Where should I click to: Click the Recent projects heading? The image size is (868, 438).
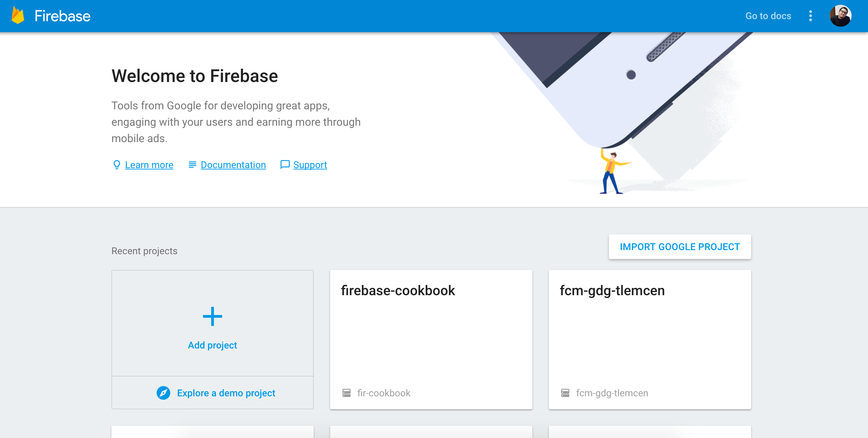coord(144,251)
